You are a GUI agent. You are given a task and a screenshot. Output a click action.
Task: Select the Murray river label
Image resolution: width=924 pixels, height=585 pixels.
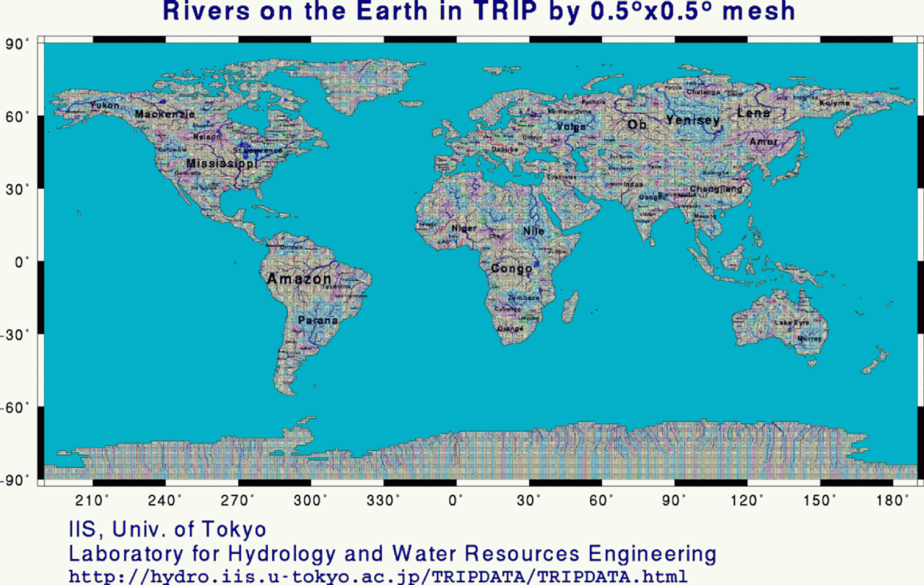(810, 338)
